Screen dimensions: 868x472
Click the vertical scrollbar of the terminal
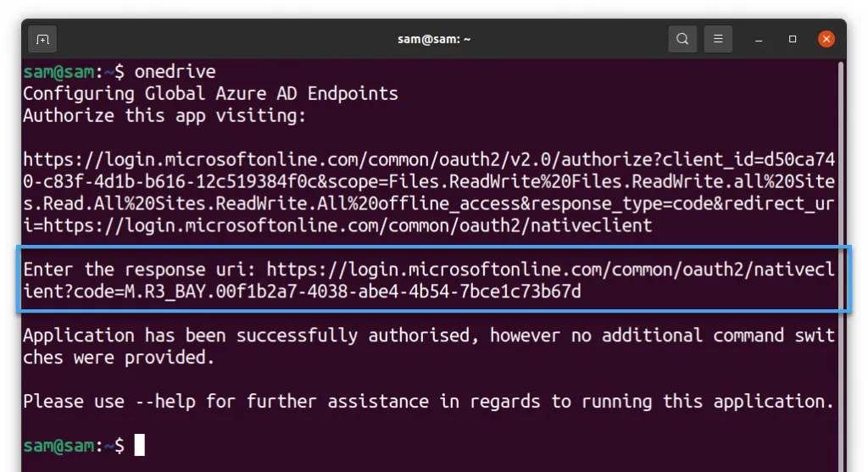(841, 265)
